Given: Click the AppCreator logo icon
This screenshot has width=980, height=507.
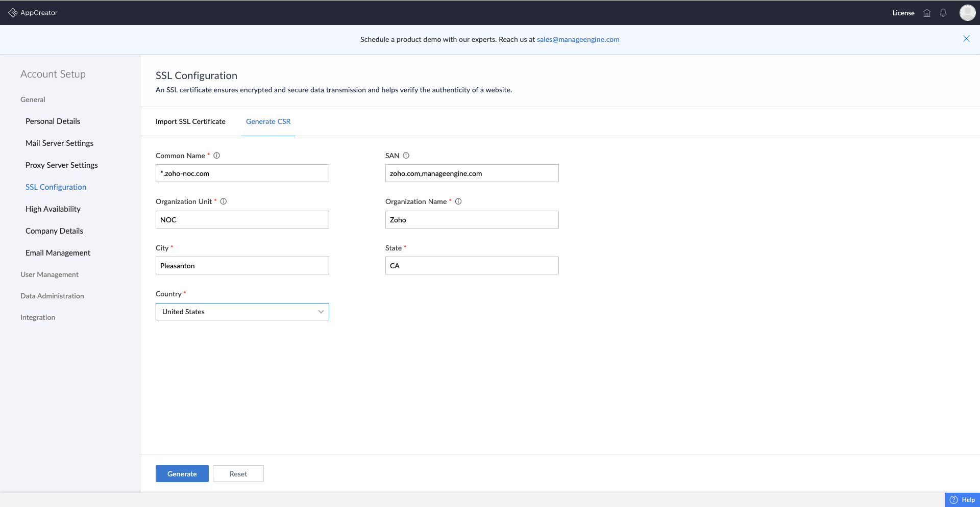Looking at the screenshot, I should click(13, 13).
